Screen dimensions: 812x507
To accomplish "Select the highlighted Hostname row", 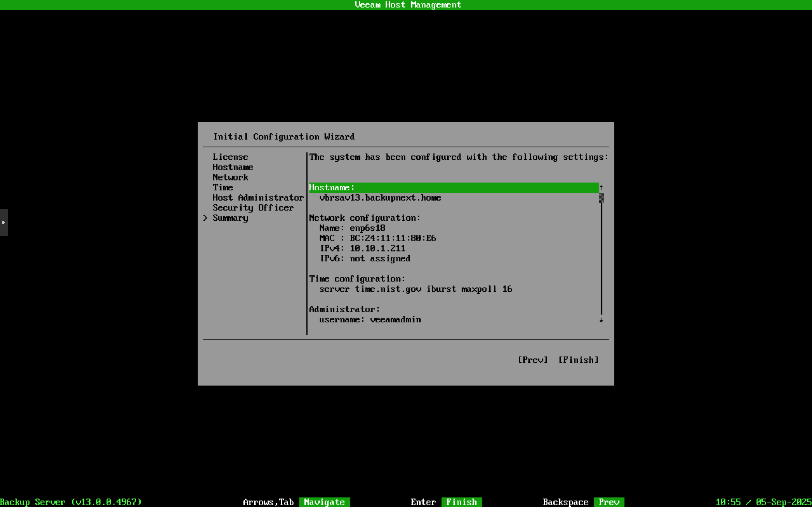I will pos(453,187).
